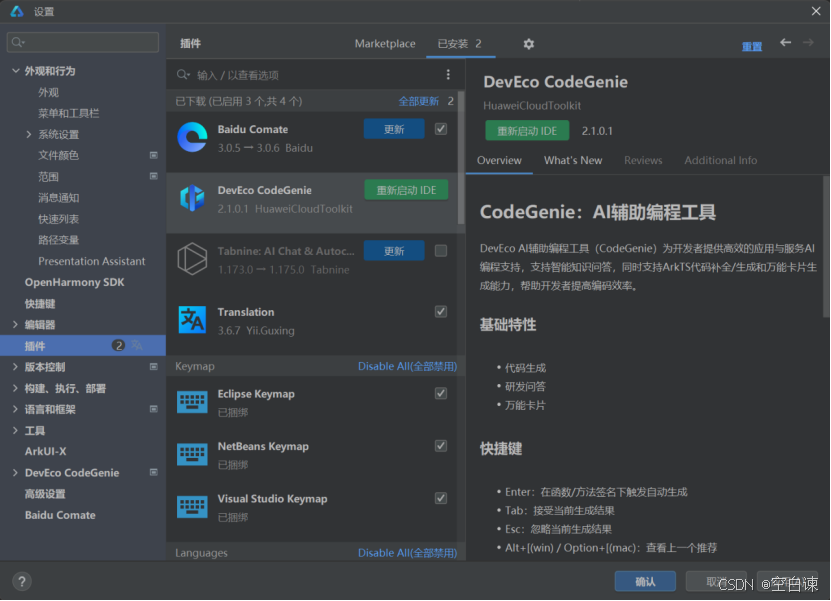Open the plugin settings gear menu

tap(528, 44)
